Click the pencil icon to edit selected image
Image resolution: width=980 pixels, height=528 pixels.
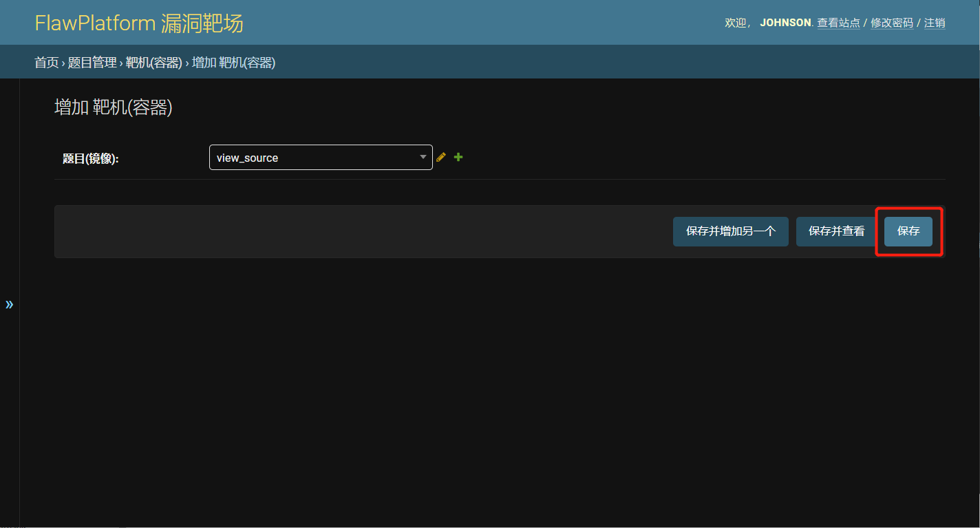point(441,157)
